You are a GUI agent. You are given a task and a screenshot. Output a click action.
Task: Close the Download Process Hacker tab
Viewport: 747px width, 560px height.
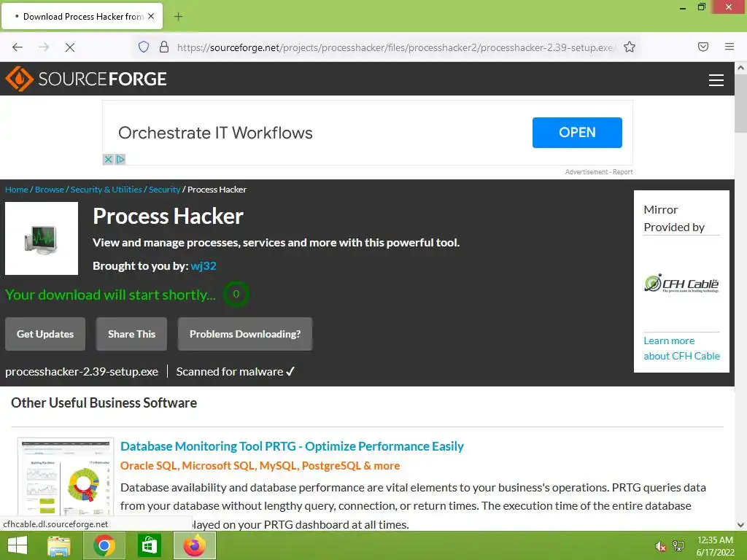(151, 16)
